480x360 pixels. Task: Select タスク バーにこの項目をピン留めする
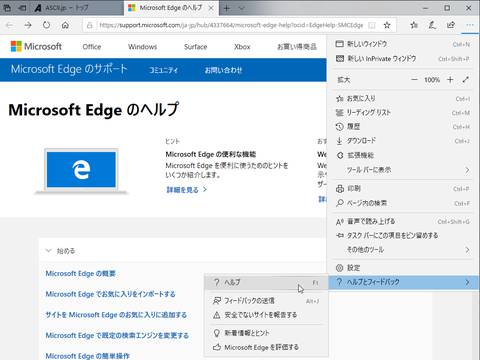coord(403,236)
